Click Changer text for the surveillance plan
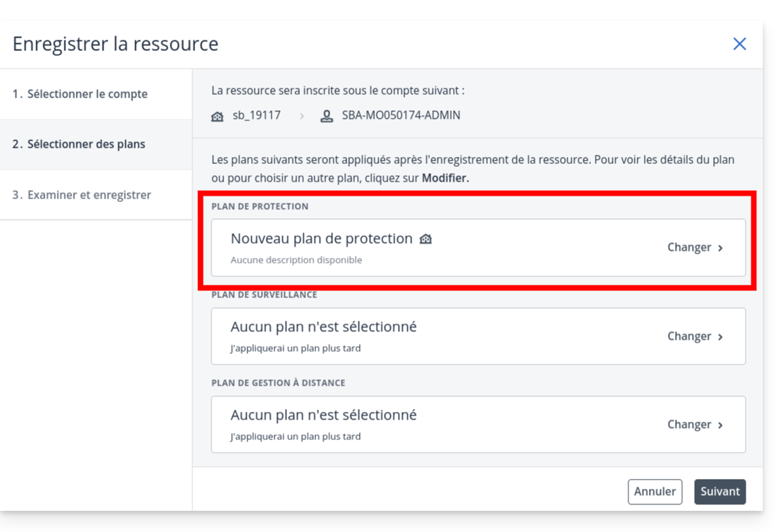 click(689, 336)
